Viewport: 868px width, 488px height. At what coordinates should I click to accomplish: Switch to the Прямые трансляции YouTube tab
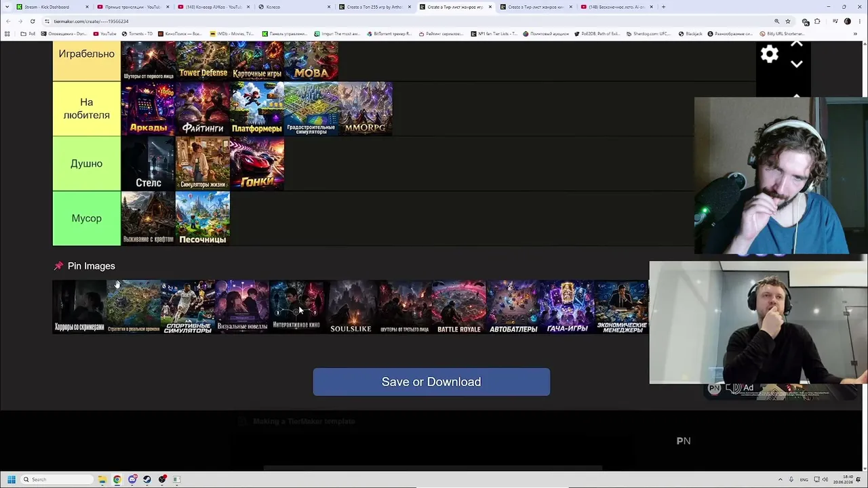[133, 7]
